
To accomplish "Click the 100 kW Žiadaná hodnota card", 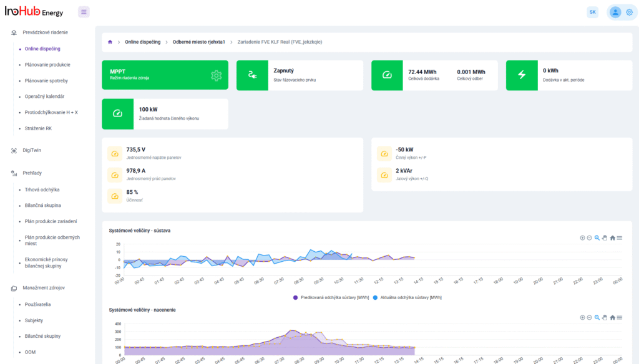I will point(165,113).
